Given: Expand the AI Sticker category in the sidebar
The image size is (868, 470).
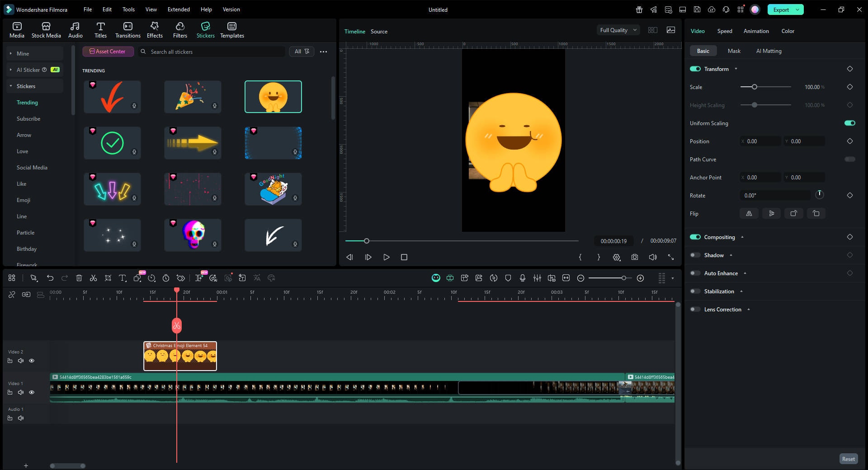Looking at the screenshot, I should tap(10, 70).
